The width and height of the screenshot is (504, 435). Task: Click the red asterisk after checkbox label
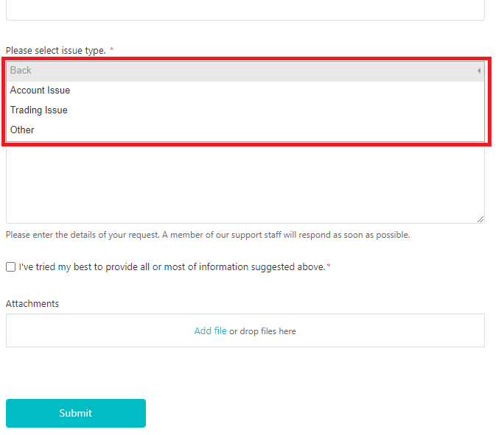pyautogui.click(x=329, y=267)
